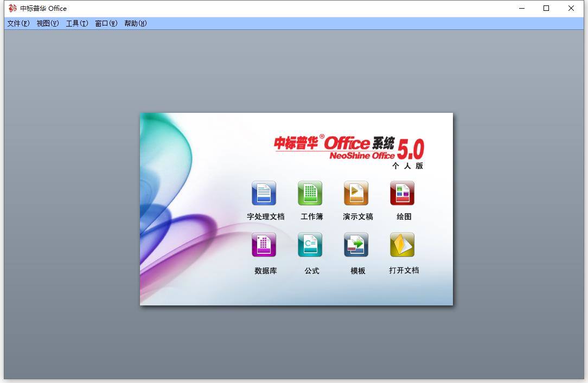Open the 帮助 menu
Screen dimensions: 588x383
(x=135, y=23)
